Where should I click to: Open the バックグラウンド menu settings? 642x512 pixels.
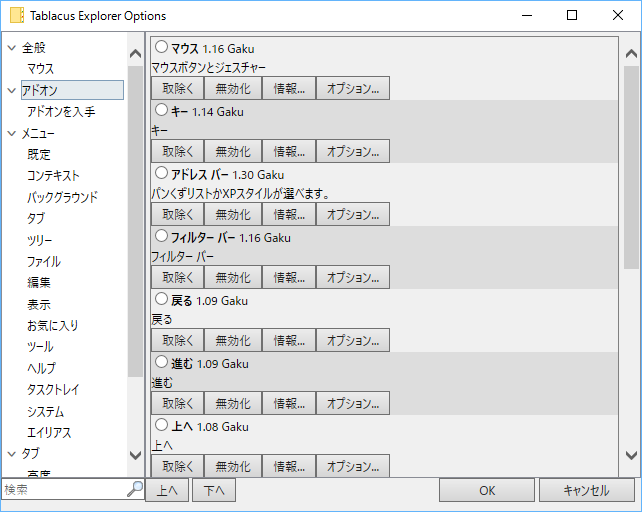[x=62, y=197]
